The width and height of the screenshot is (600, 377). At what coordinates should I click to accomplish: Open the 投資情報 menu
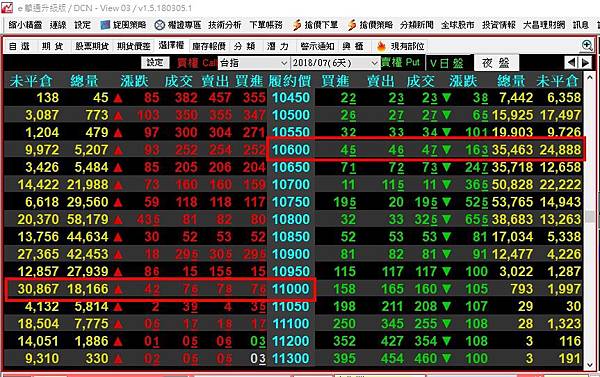(499, 25)
